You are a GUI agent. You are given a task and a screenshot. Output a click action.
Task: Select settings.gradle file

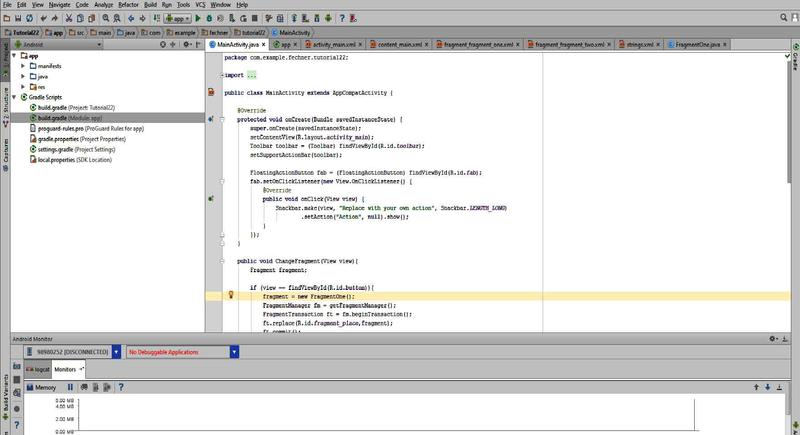point(72,149)
